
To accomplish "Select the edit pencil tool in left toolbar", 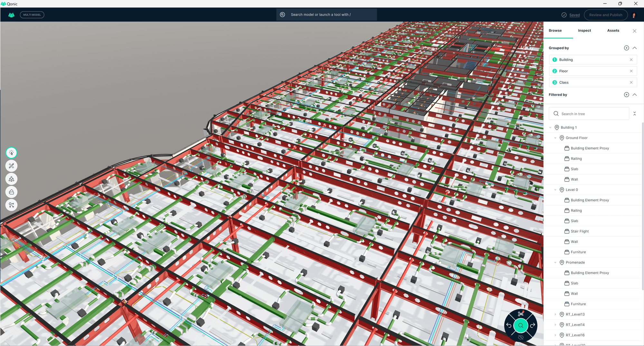I will (x=11, y=166).
